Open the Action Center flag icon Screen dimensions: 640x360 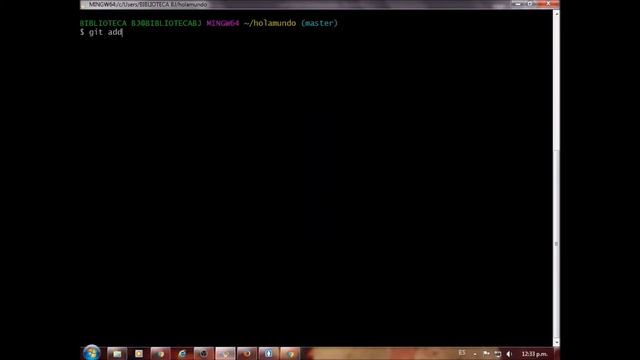coord(486,354)
